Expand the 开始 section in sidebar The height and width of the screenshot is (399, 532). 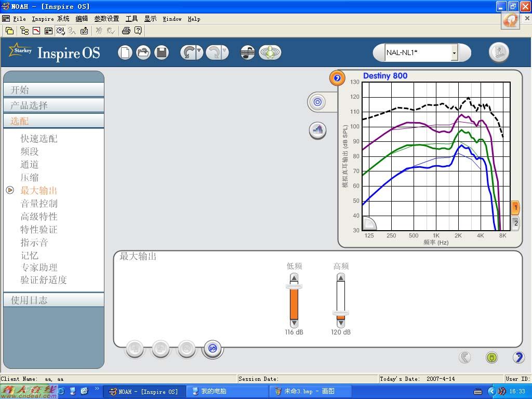point(54,90)
